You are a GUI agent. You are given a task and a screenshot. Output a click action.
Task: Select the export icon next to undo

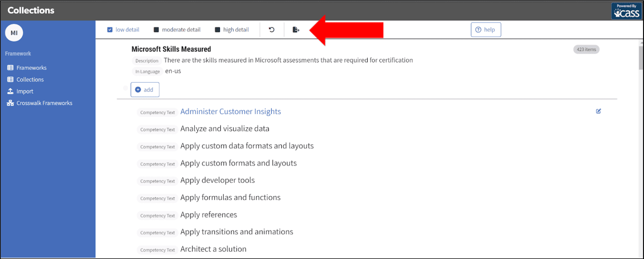coord(295,29)
